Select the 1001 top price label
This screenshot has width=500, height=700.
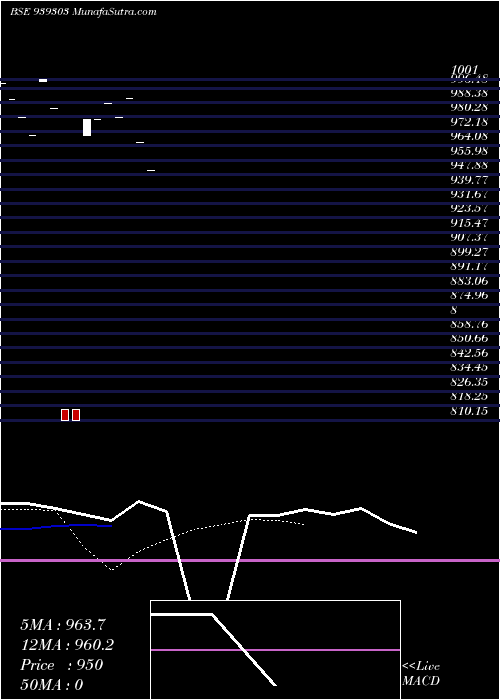465,70
